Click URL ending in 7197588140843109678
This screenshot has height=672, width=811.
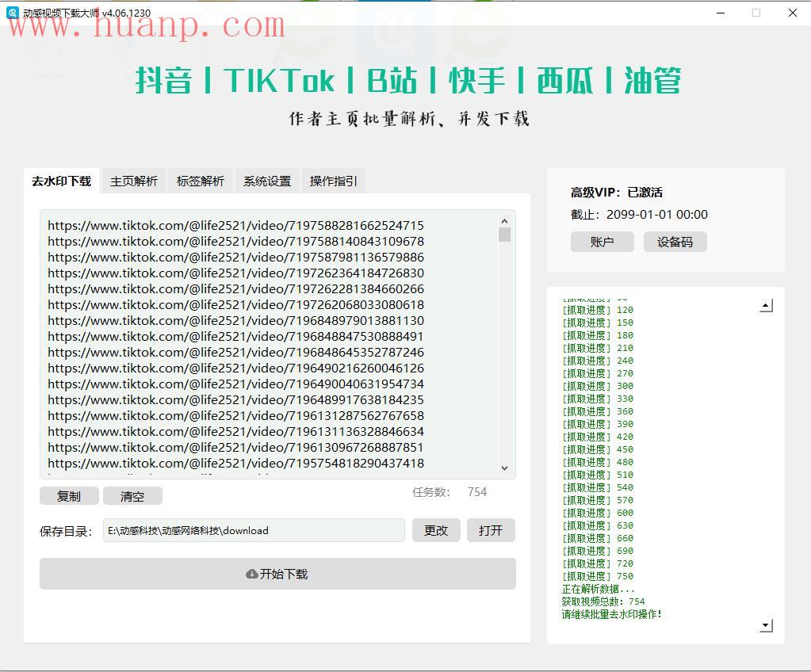(x=236, y=242)
